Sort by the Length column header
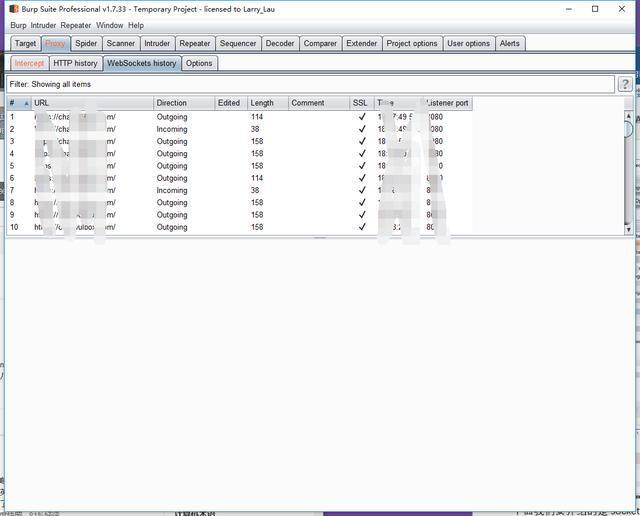This screenshot has height=516, width=640. click(268, 103)
